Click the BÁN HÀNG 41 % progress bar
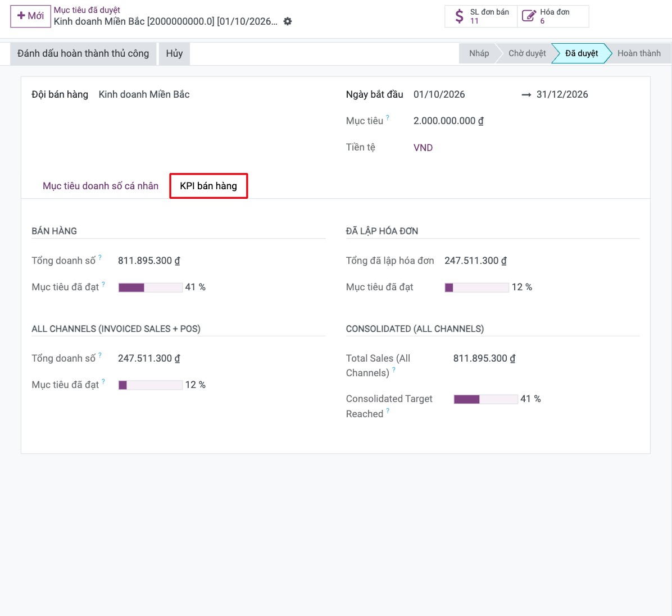The width and height of the screenshot is (672, 616). pyautogui.click(x=151, y=288)
